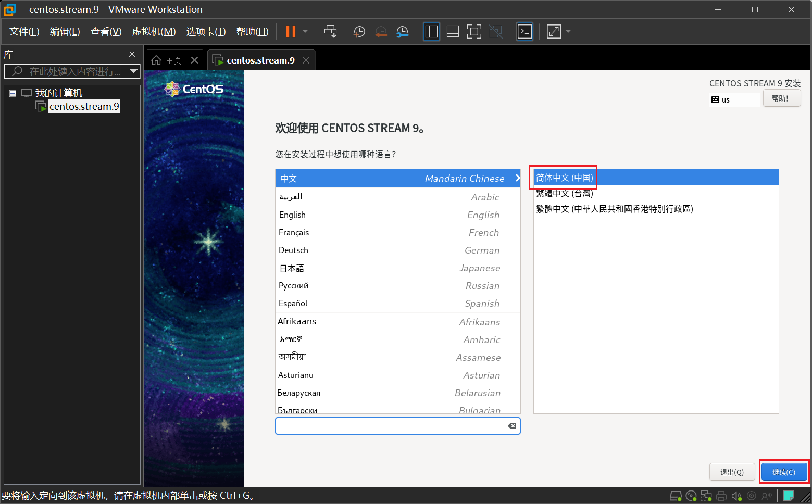Select Arabic in the language list
Screen dimensions: 812x504
click(x=398, y=197)
